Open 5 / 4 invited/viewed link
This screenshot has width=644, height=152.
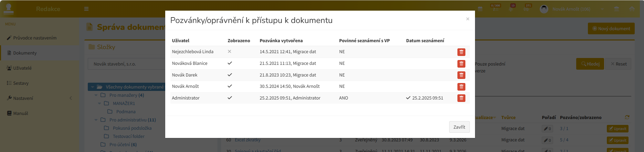[564, 140]
